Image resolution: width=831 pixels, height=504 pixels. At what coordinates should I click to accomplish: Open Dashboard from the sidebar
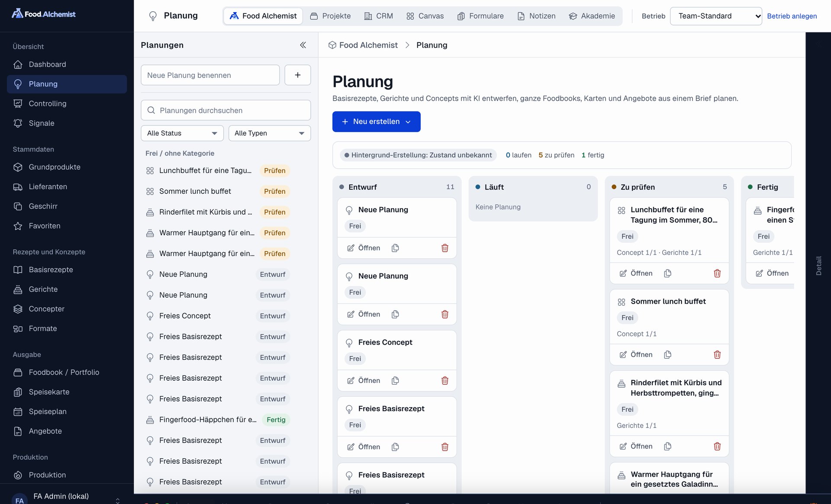(67, 64)
